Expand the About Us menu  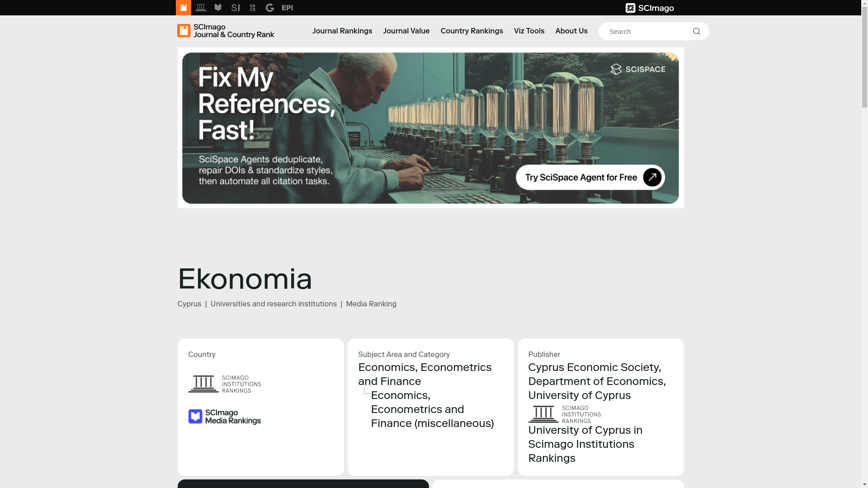pyautogui.click(x=571, y=31)
